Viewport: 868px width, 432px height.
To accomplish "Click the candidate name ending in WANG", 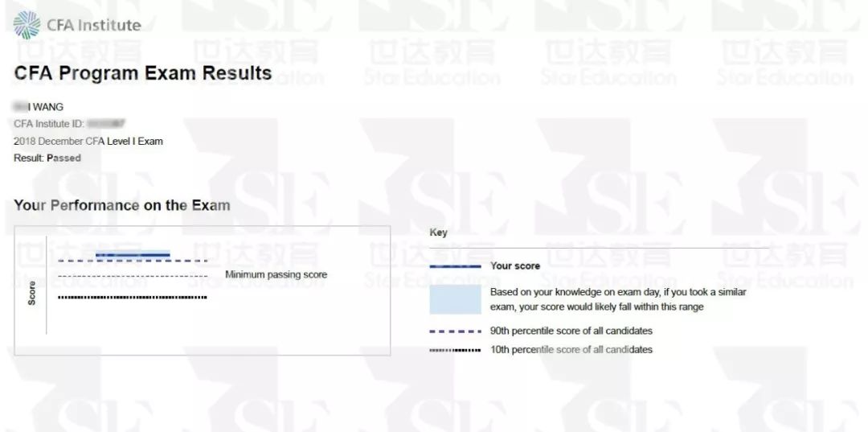I will click(x=39, y=107).
